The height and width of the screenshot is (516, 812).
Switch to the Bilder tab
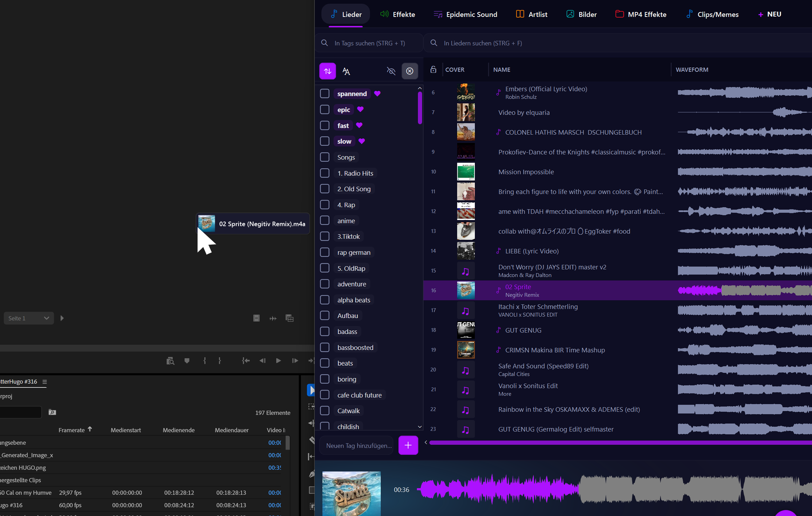[581, 14]
